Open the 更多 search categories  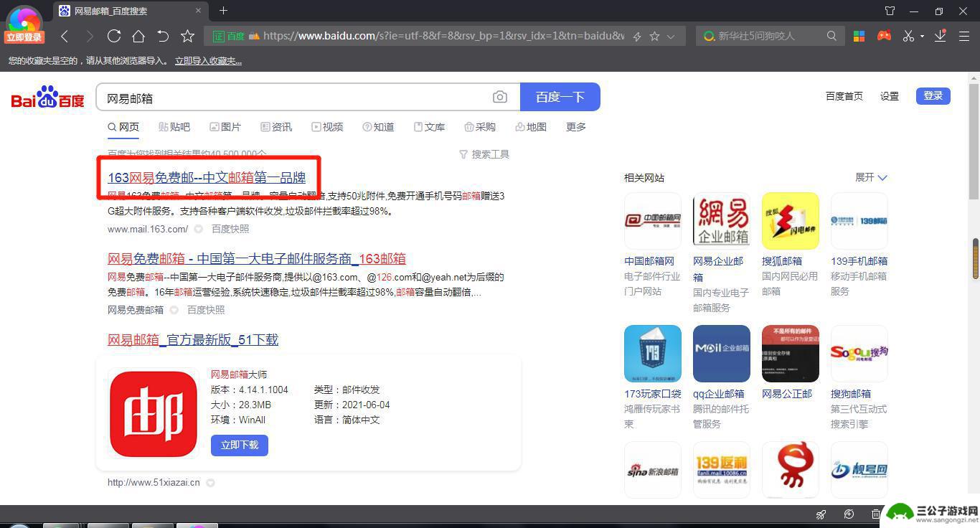click(576, 127)
